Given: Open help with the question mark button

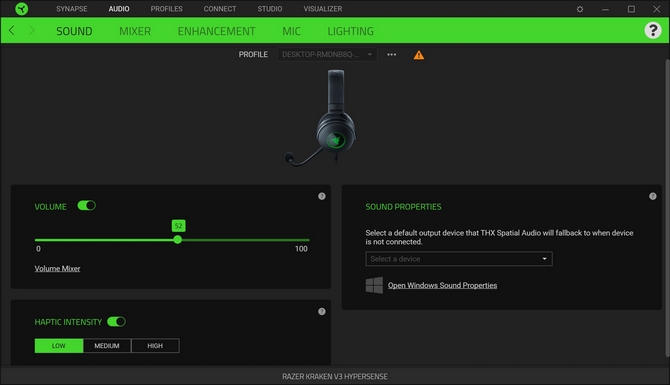Looking at the screenshot, I should click(x=652, y=30).
